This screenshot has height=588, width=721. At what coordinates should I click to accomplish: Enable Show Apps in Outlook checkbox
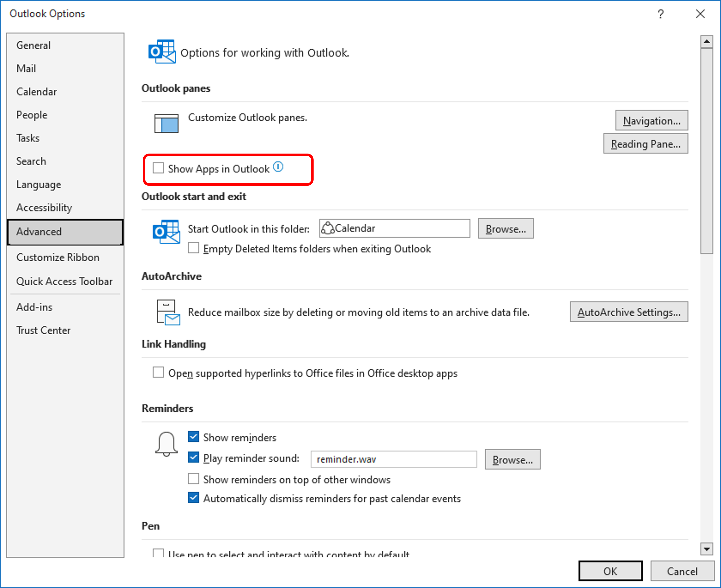tap(158, 168)
